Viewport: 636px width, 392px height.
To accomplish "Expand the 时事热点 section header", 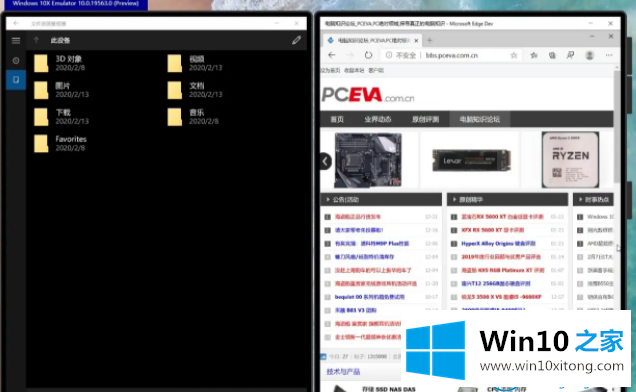I will point(593,200).
